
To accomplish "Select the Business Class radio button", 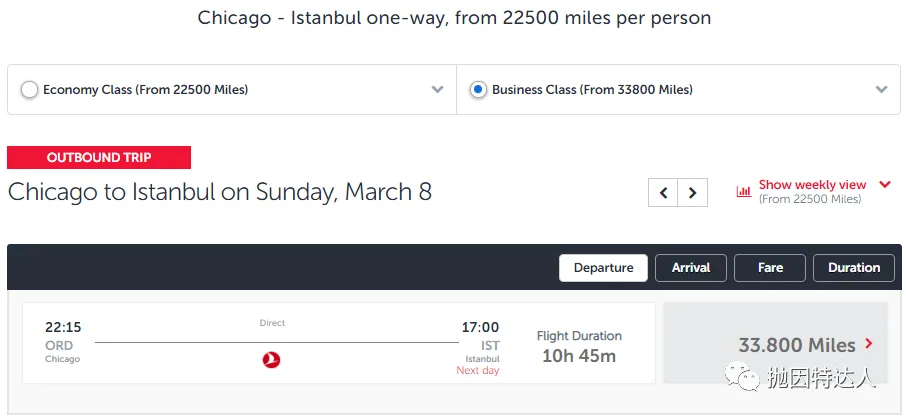I will pyautogui.click(x=478, y=90).
